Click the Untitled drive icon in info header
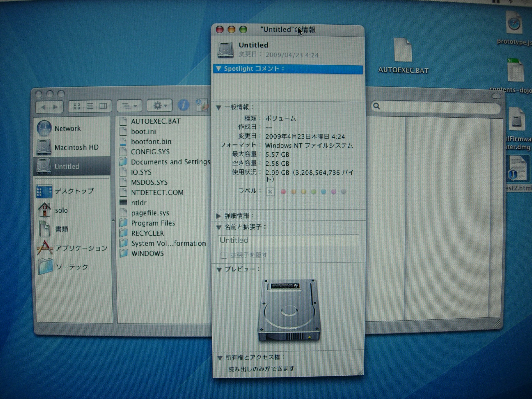The height and width of the screenshot is (399, 532). 225,50
